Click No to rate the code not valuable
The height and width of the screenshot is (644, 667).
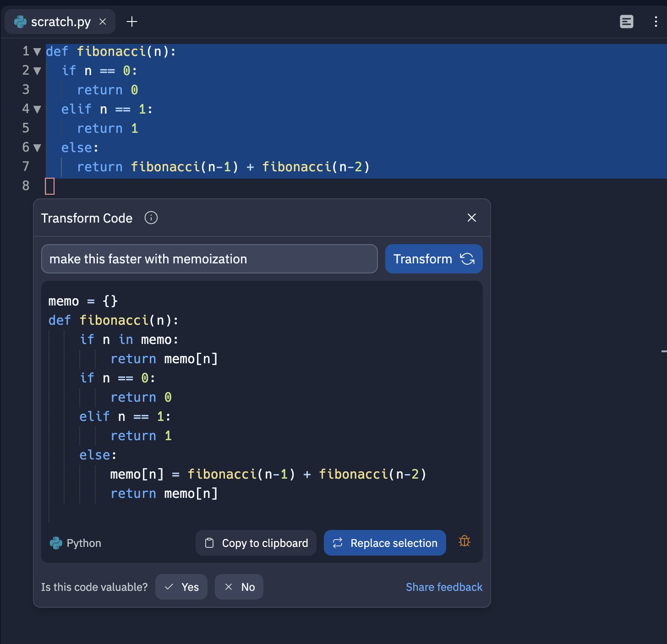(239, 587)
